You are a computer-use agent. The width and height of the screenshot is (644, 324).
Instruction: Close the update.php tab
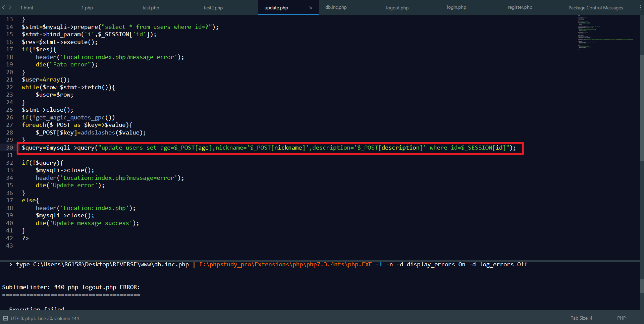click(x=311, y=8)
